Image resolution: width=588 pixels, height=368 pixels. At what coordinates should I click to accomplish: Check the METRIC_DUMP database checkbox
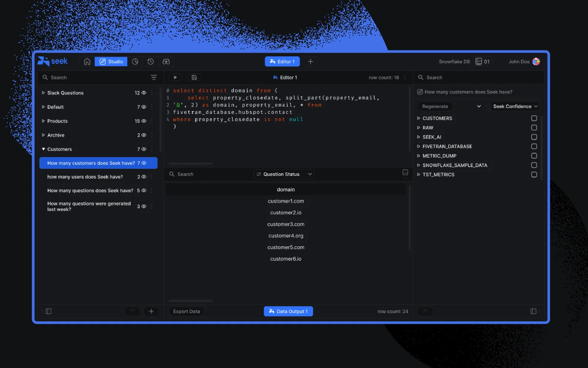[534, 156]
